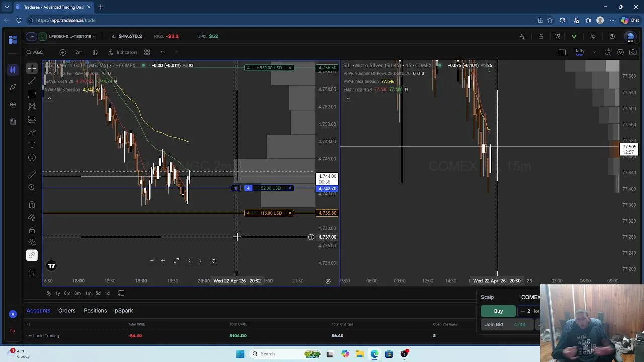
Task: Reset the MGC chart view
Action: coord(213,261)
